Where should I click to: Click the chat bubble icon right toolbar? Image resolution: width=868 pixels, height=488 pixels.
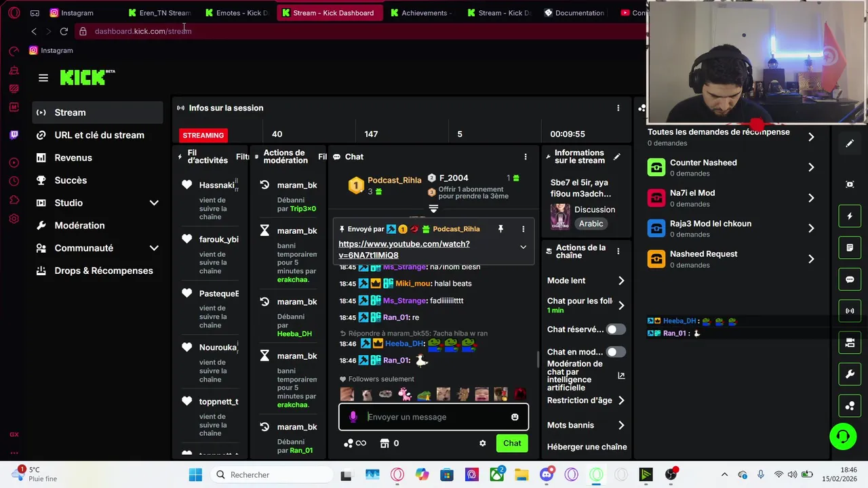click(x=850, y=279)
